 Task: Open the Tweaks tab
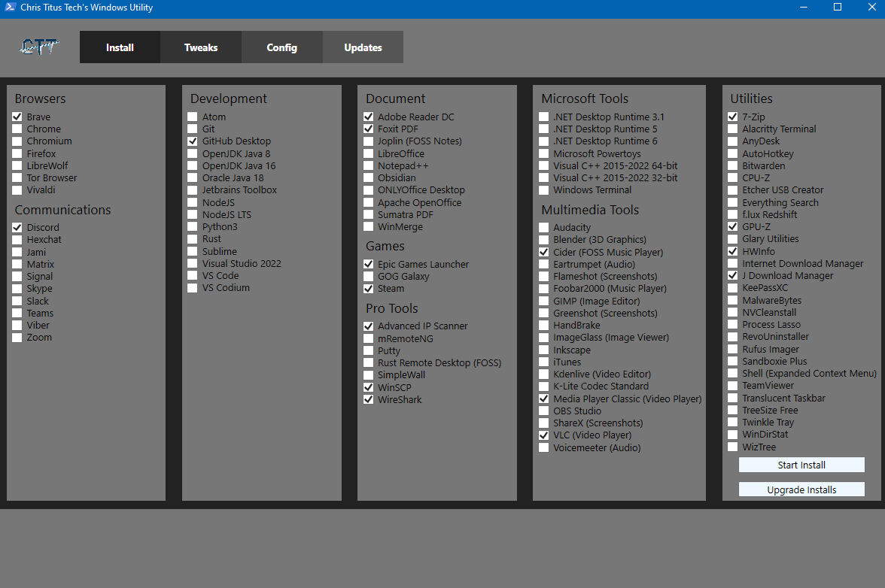pos(201,47)
